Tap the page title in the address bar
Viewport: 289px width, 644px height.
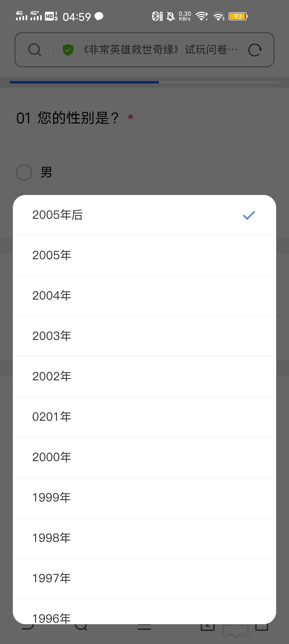tap(160, 50)
